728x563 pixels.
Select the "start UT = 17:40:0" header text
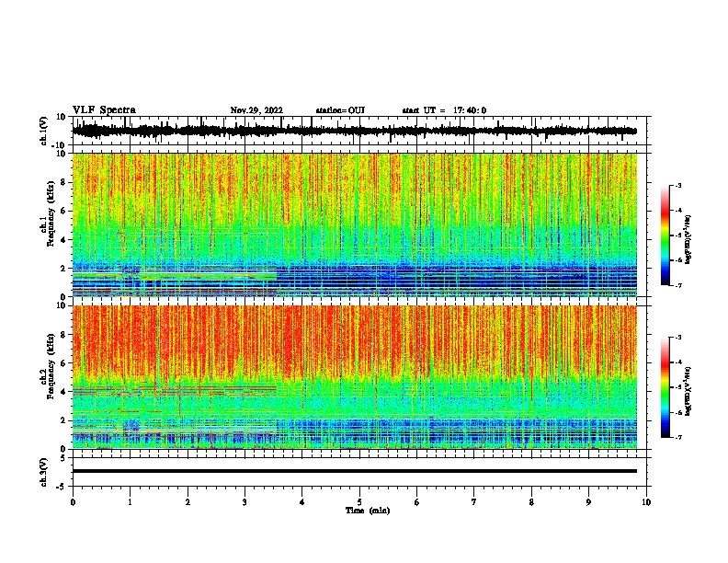[x=444, y=110]
